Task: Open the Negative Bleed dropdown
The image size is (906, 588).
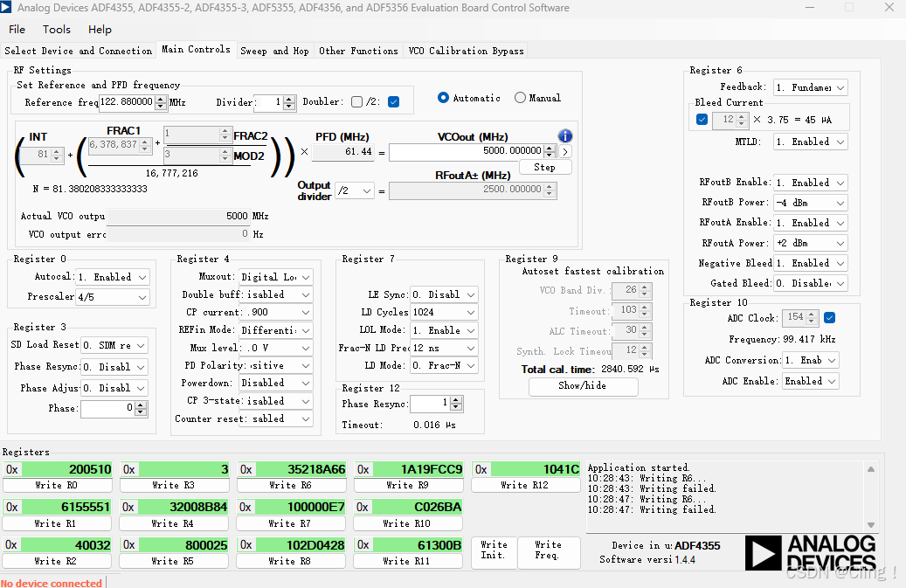Action: pyautogui.click(x=810, y=263)
